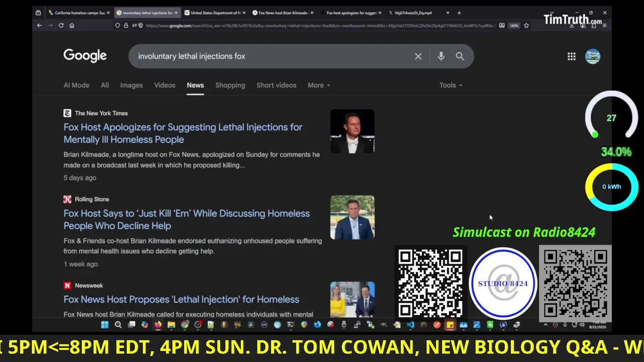Switch to the Images tab
644x362 pixels.
pyautogui.click(x=131, y=85)
